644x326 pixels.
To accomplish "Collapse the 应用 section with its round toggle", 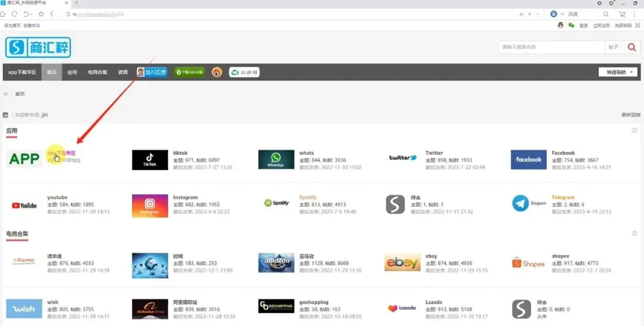I will click(x=634, y=131).
